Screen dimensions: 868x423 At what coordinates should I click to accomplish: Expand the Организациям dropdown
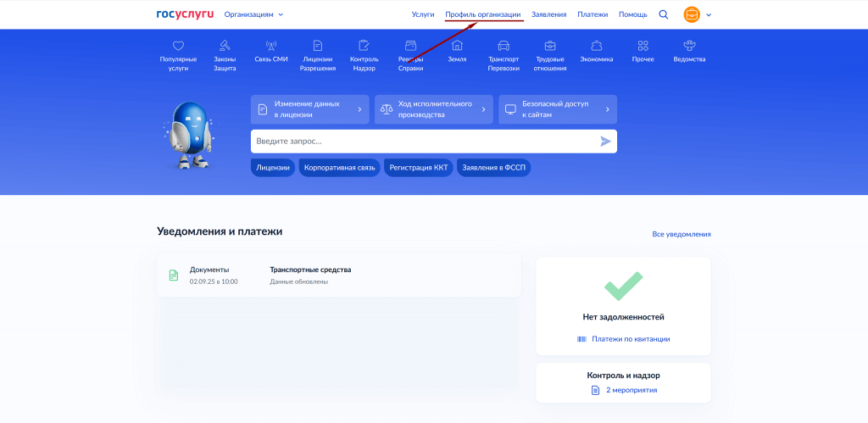(x=253, y=14)
